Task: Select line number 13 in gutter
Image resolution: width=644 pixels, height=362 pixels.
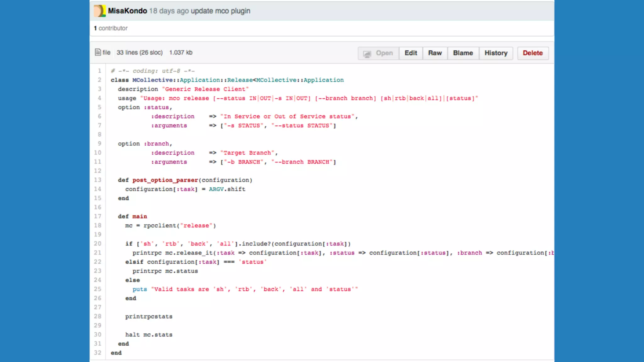Action: pyautogui.click(x=98, y=180)
